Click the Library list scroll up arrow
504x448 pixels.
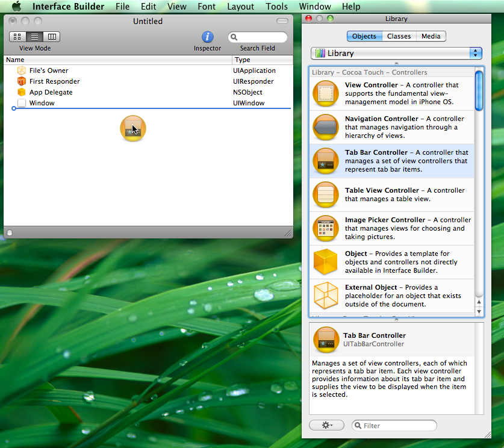(479, 302)
